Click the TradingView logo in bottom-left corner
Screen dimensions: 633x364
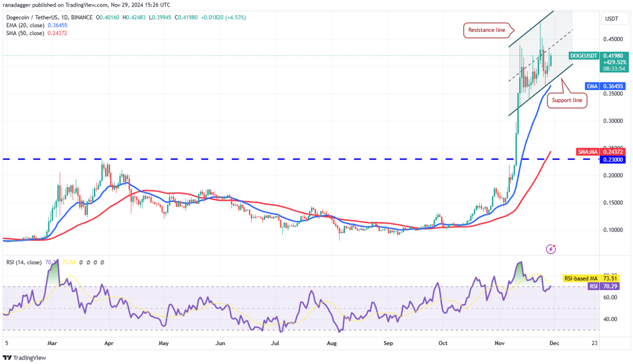[x=24, y=358]
